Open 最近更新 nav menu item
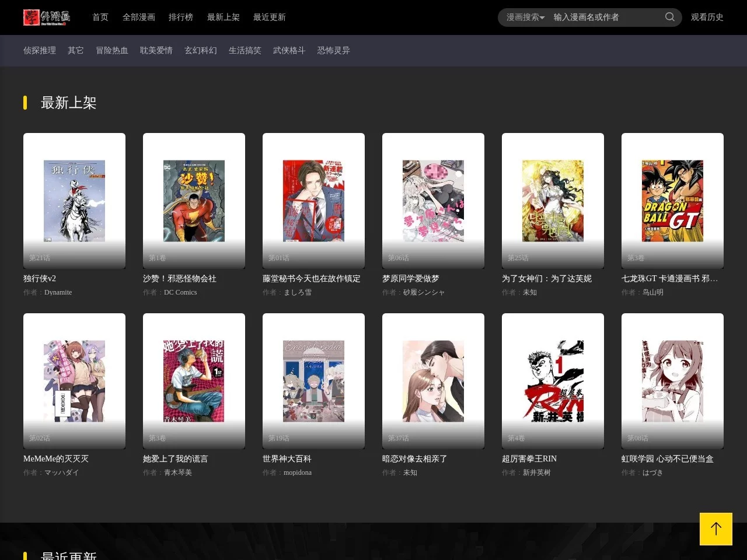The image size is (747, 560). point(270,17)
